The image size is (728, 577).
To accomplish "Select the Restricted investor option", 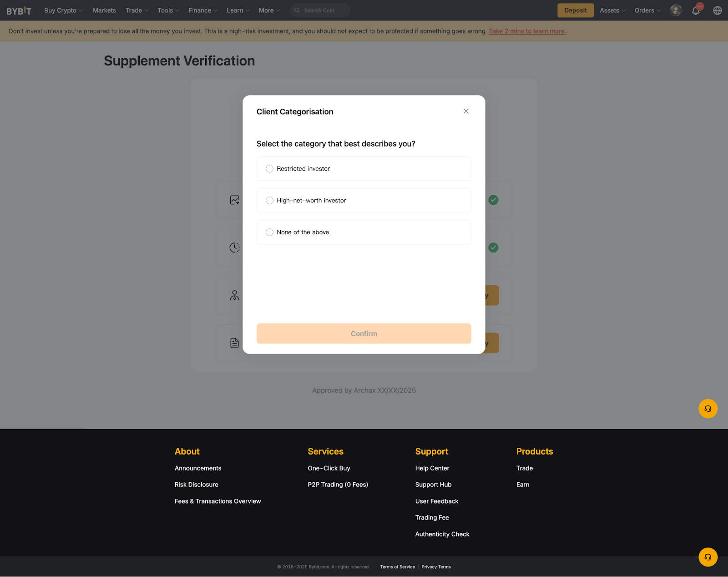I will click(x=270, y=169).
